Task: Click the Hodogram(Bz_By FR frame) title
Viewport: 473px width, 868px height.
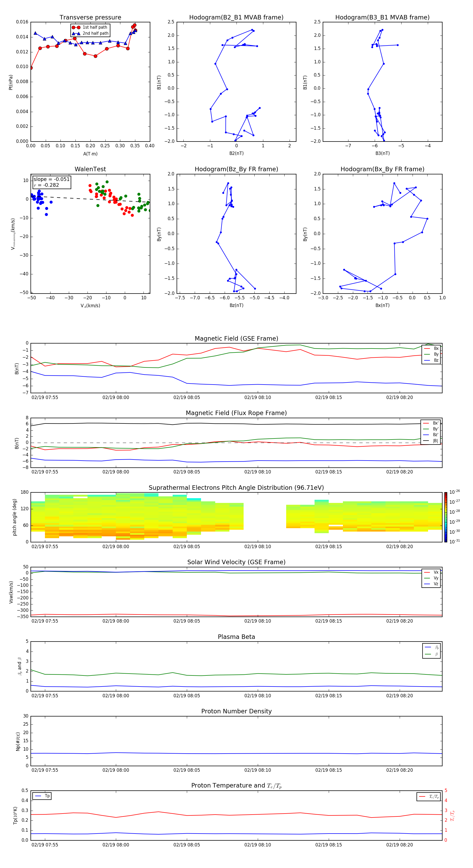Action: pos(236,169)
